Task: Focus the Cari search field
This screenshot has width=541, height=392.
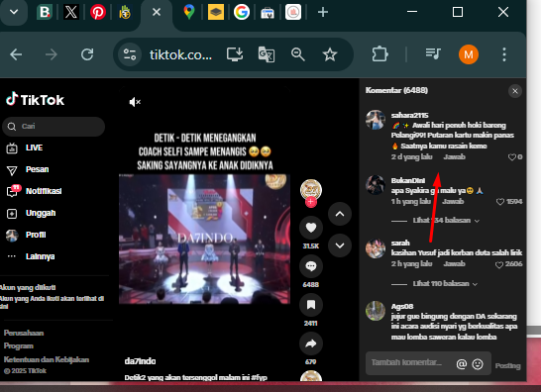Action: pos(54,126)
